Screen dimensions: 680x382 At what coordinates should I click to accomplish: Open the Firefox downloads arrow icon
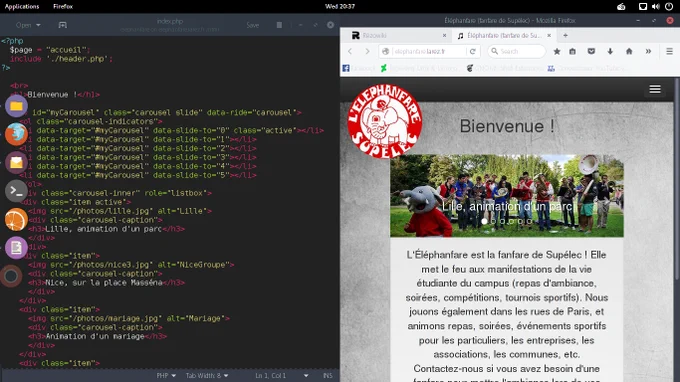pos(610,51)
